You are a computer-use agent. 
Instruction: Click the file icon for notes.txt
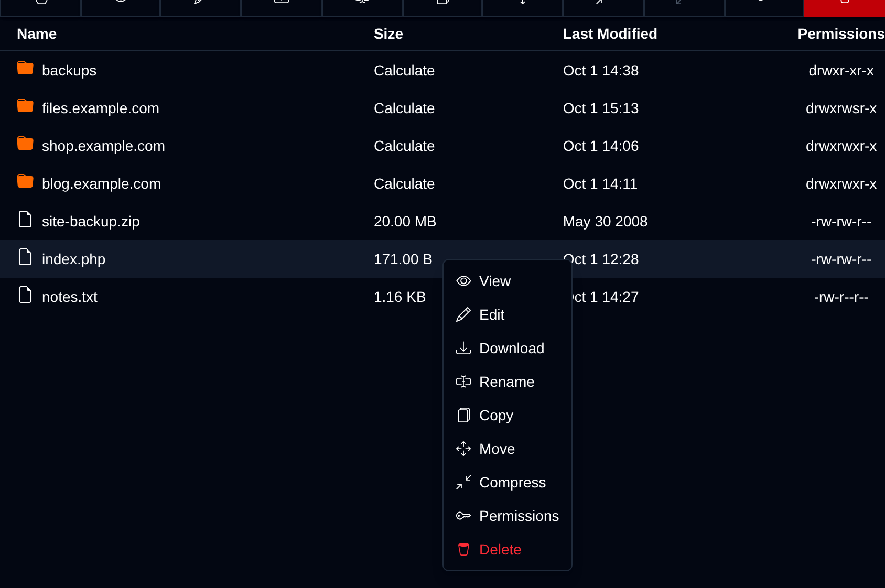pyautogui.click(x=25, y=295)
